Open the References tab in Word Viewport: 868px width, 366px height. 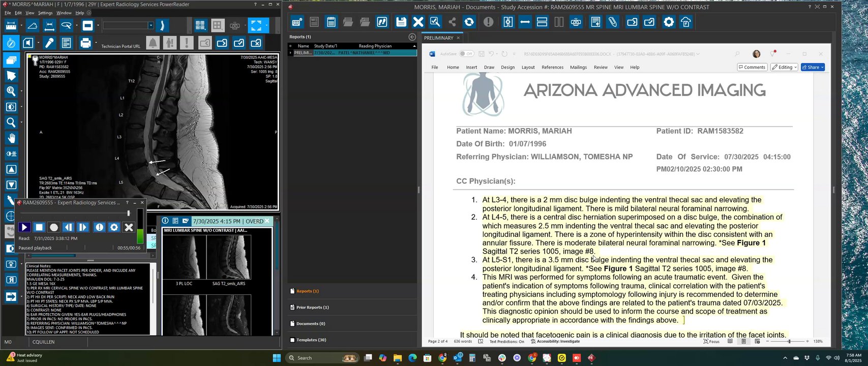tap(553, 67)
